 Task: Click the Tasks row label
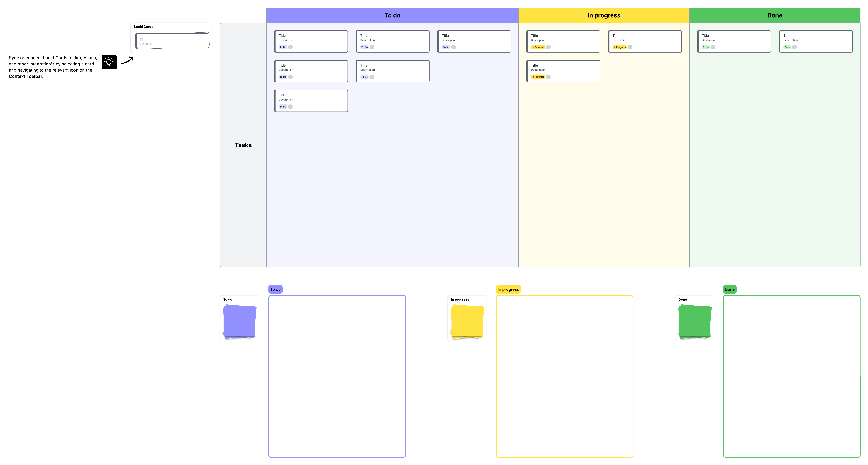point(243,145)
